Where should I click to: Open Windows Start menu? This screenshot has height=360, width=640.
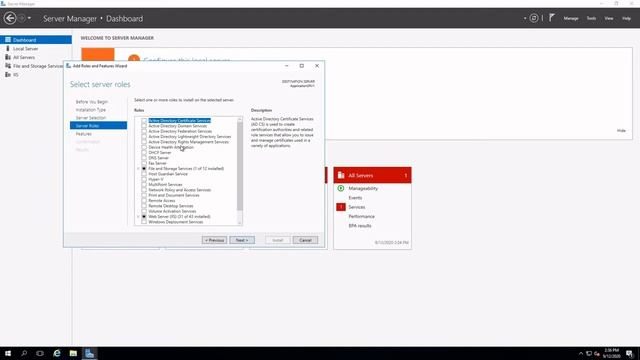coord(8,353)
